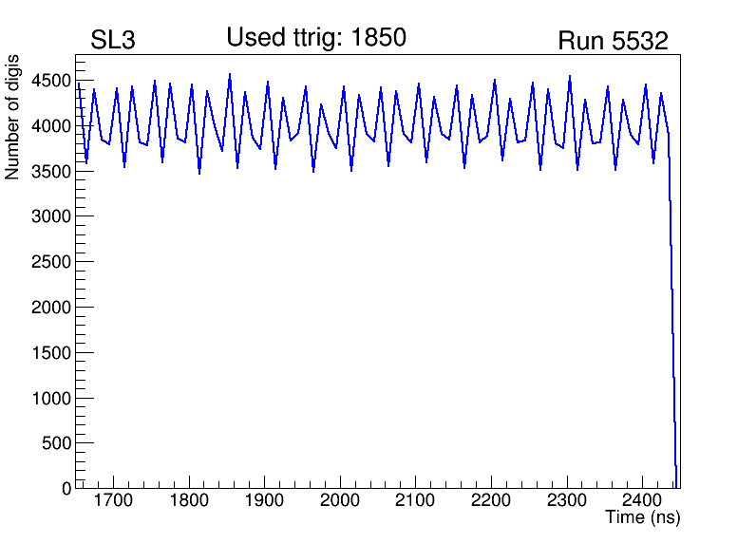Screen dimensions: 756x543
Task: Click the 'Run 5532' label
Action: [x=613, y=42]
